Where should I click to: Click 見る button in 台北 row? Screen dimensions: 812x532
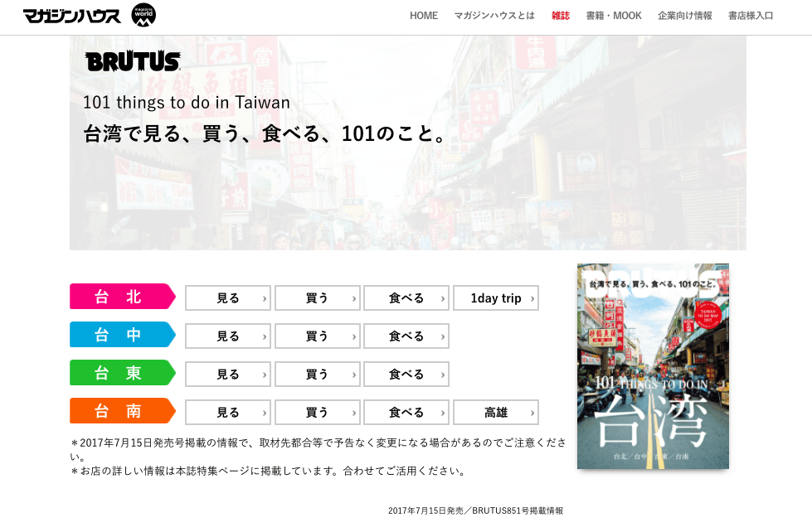(228, 298)
